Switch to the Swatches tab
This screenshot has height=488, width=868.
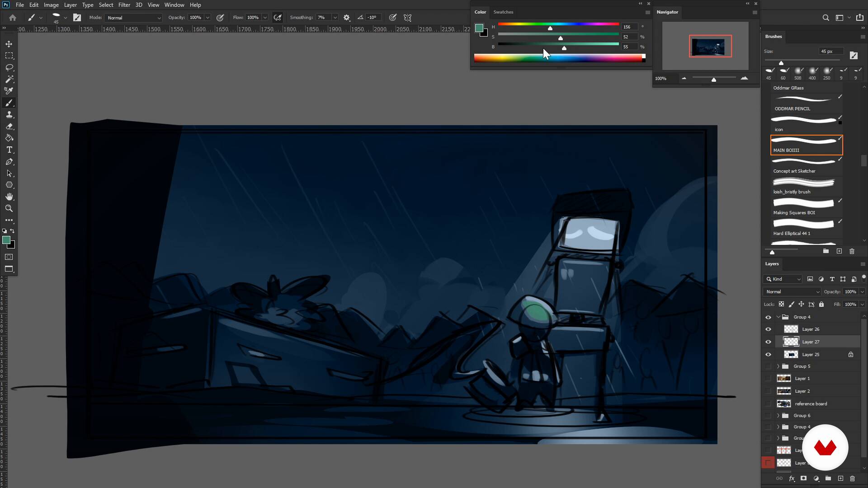(503, 12)
